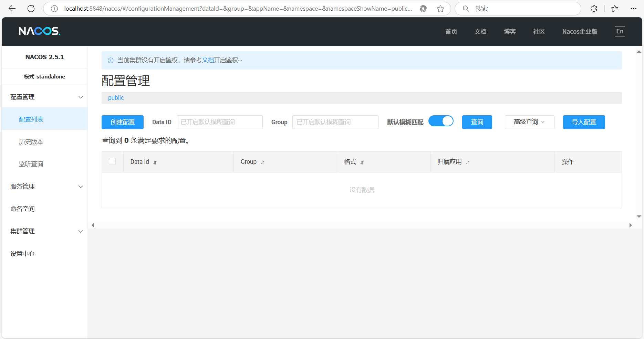The image size is (644, 339).
Task: Click the browser refresh icon
Action: click(x=31, y=9)
